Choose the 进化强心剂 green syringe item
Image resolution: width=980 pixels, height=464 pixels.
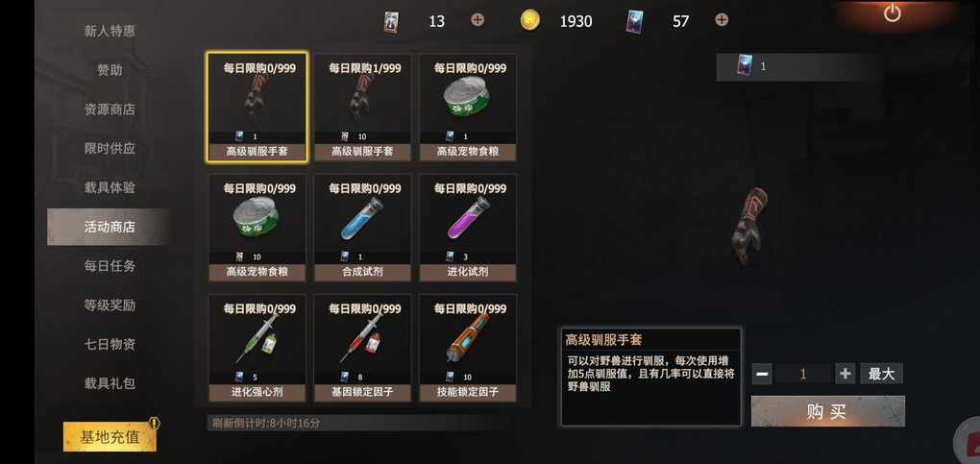point(257,349)
